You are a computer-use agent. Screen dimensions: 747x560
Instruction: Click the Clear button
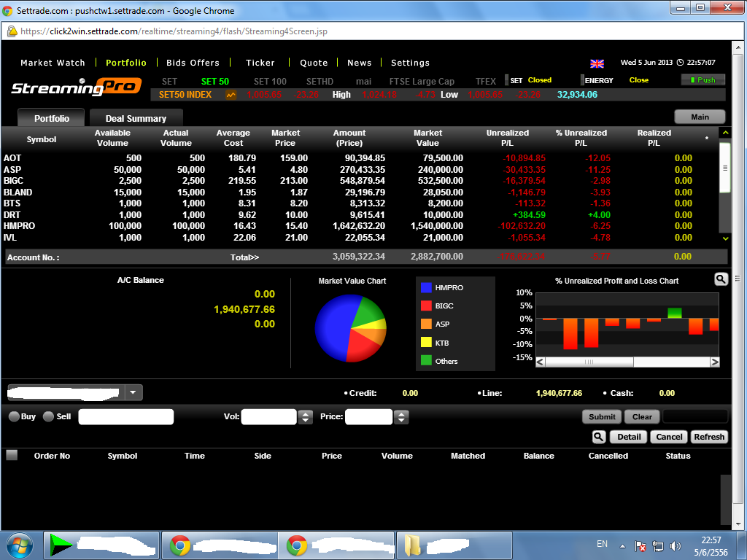(x=642, y=416)
